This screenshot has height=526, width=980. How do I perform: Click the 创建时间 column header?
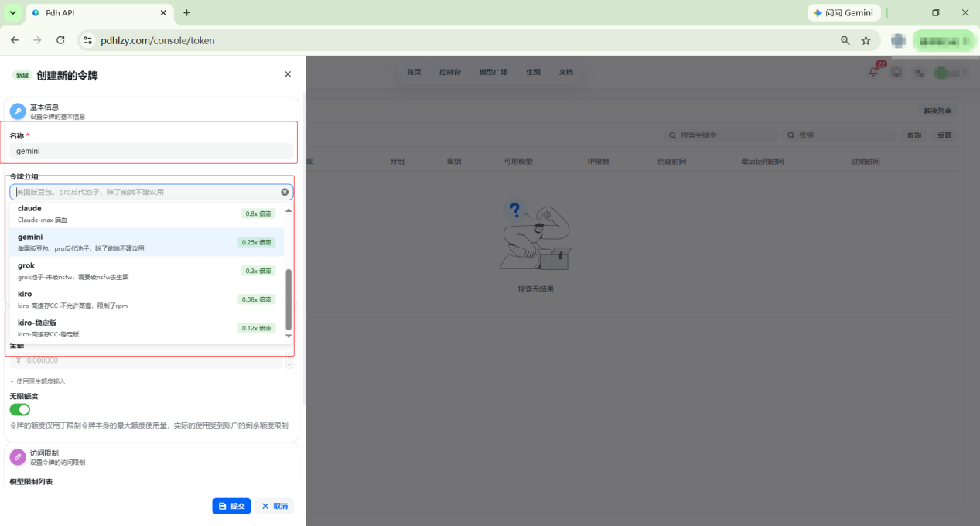[x=671, y=162]
